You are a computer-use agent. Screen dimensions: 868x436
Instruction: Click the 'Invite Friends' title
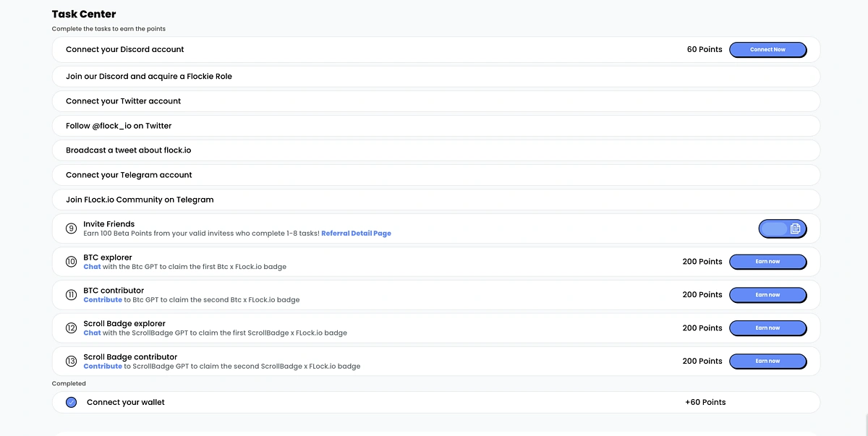coord(109,224)
